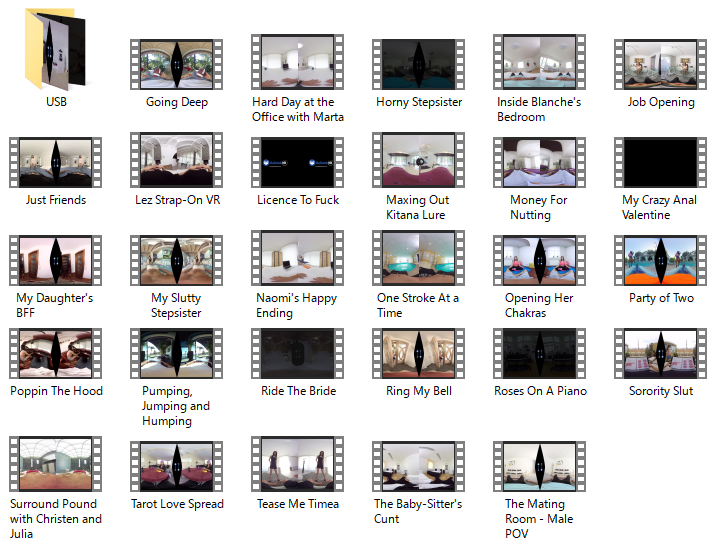Select the Tarot Love Spread video

(177, 464)
